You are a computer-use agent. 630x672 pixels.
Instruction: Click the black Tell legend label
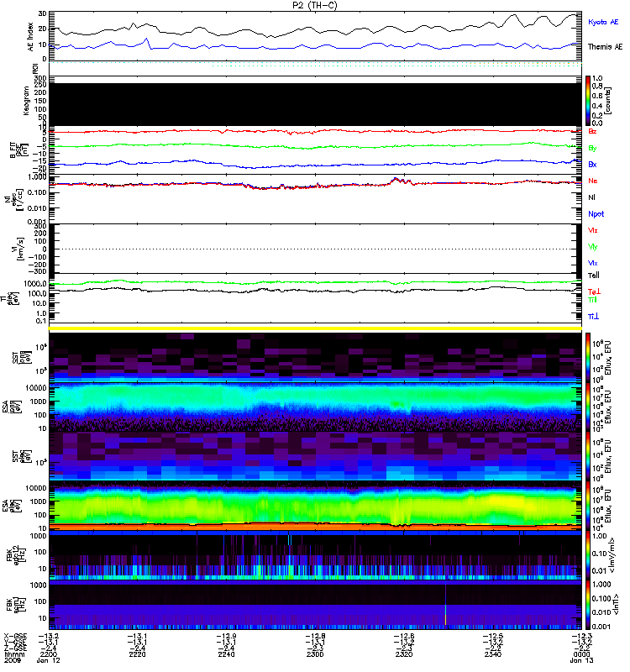pos(594,276)
